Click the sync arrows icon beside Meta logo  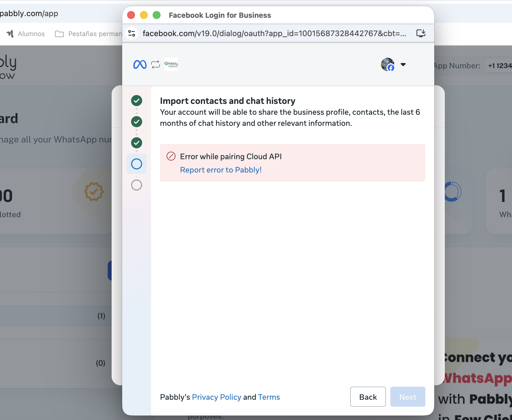(155, 64)
